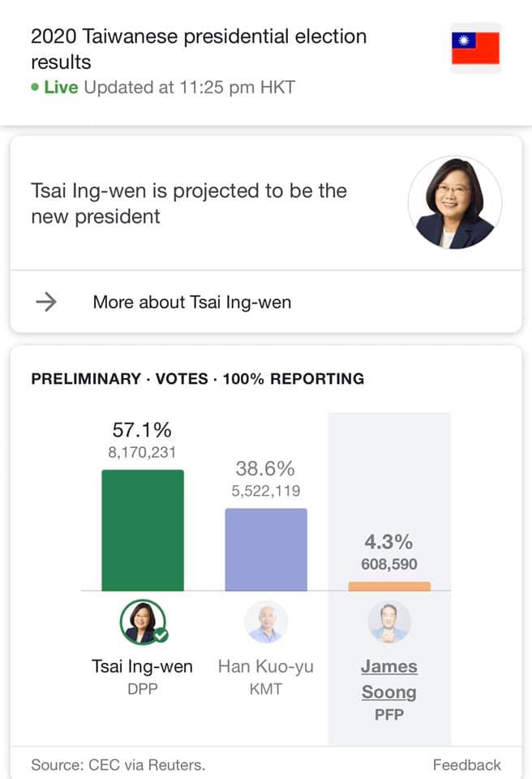This screenshot has width=532, height=779.
Task: Open More about Tsai Ing-wen link
Action: point(191,302)
